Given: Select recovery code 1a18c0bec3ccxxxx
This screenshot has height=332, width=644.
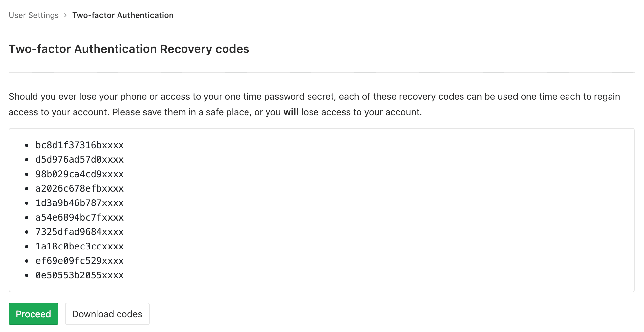Looking at the screenshot, I should (80, 246).
